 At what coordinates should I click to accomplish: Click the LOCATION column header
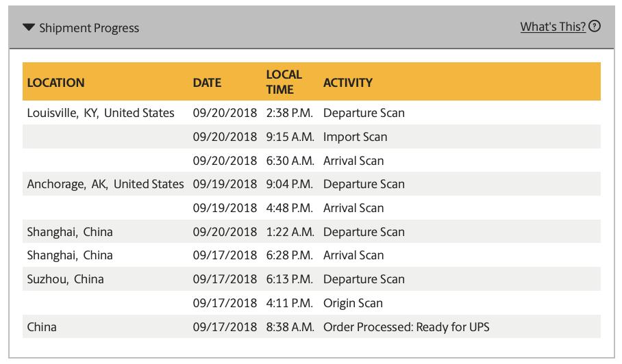click(x=55, y=83)
